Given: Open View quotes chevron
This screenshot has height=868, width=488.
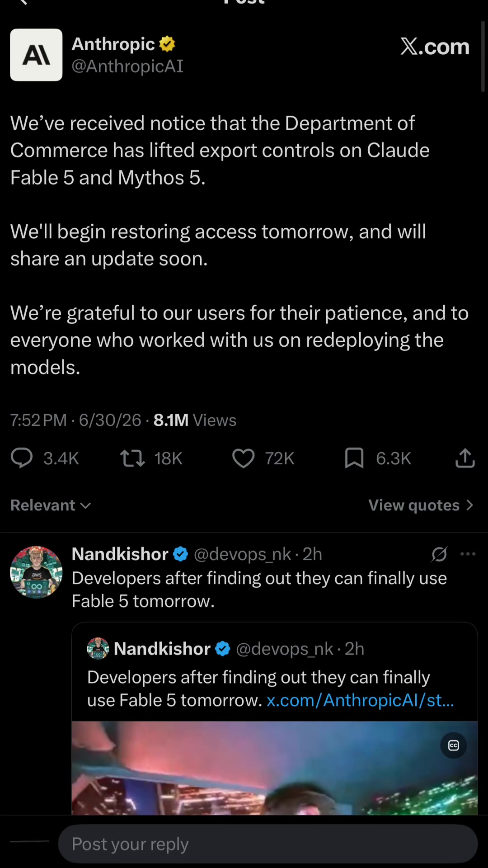Looking at the screenshot, I should pos(470,505).
